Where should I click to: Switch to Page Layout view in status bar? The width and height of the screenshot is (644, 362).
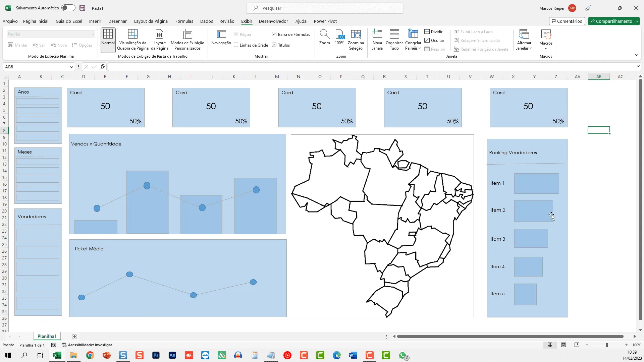pyautogui.click(x=563, y=345)
